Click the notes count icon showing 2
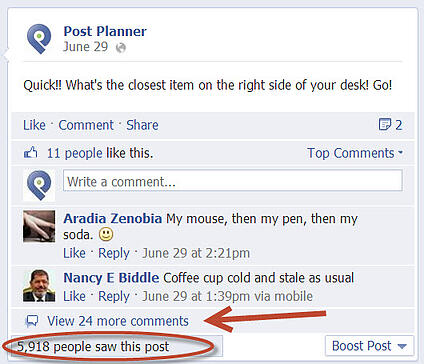Image resolution: width=424 pixels, height=364 pixels. (385, 125)
